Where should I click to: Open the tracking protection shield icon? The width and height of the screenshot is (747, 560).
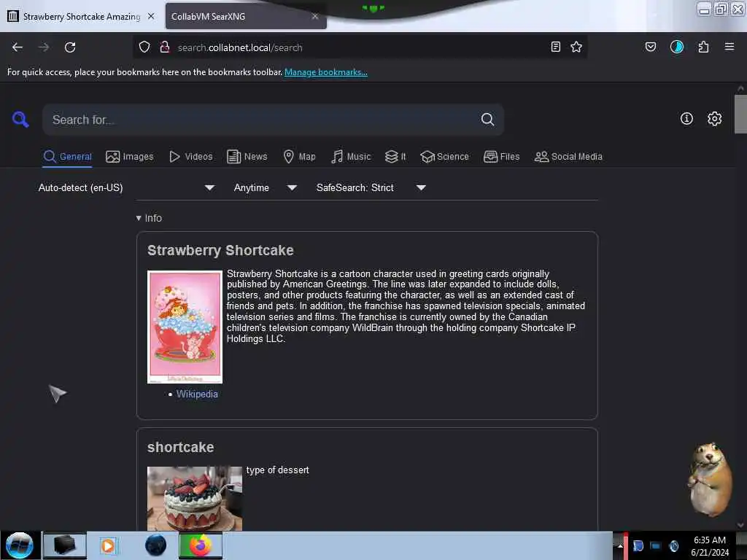[x=144, y=47]
